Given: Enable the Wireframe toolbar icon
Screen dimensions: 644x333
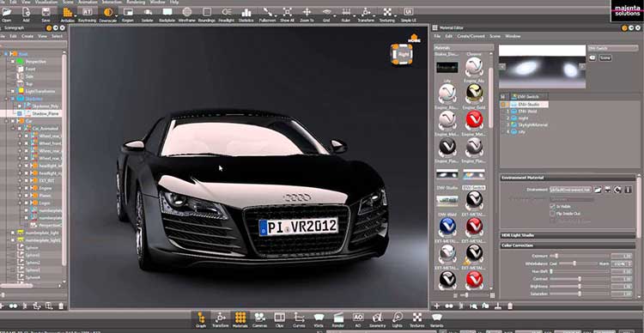Looking at the screenshot, I should 187,12.
